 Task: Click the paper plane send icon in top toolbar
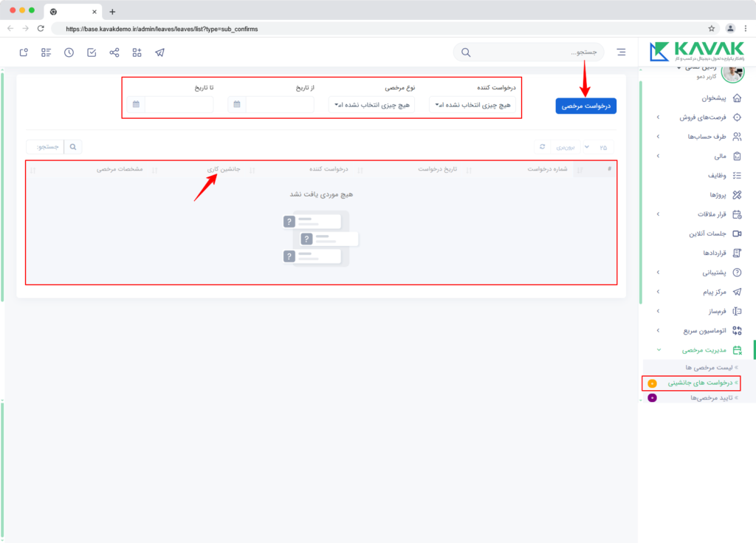click(x=159, y=52)
